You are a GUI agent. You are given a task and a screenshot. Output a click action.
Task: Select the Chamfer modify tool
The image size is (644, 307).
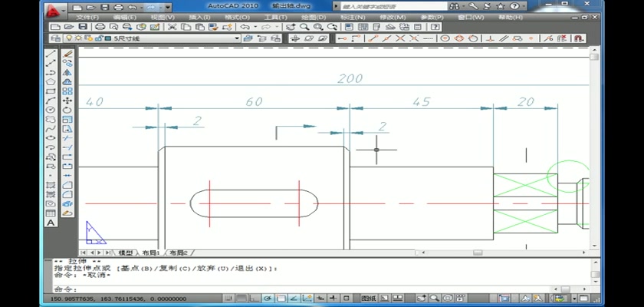(x=67, y=185)
